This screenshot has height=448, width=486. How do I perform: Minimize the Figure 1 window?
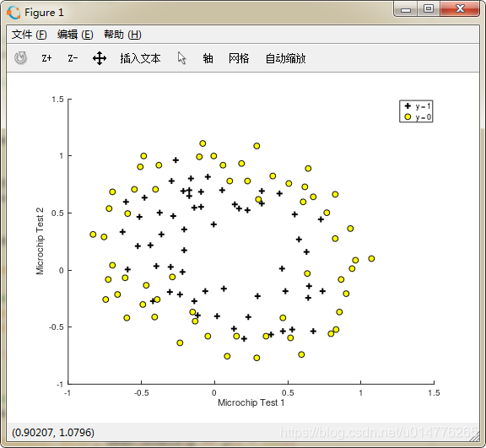pos(406,9)
